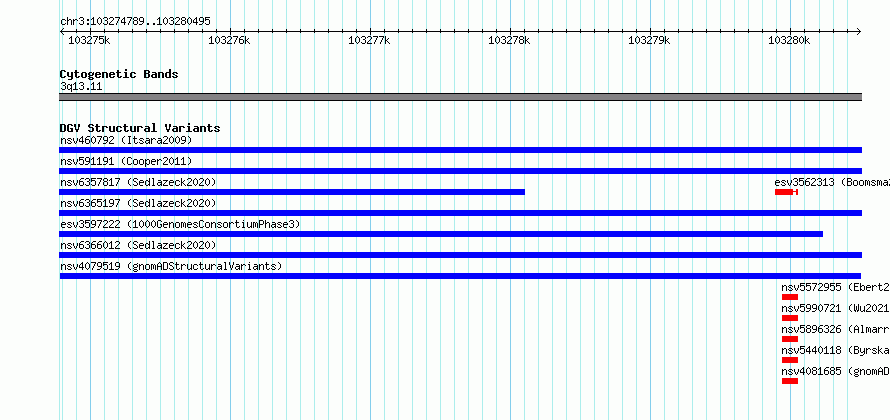Click the nsv460792 (Itsara2009) variant label

[126, 140]
